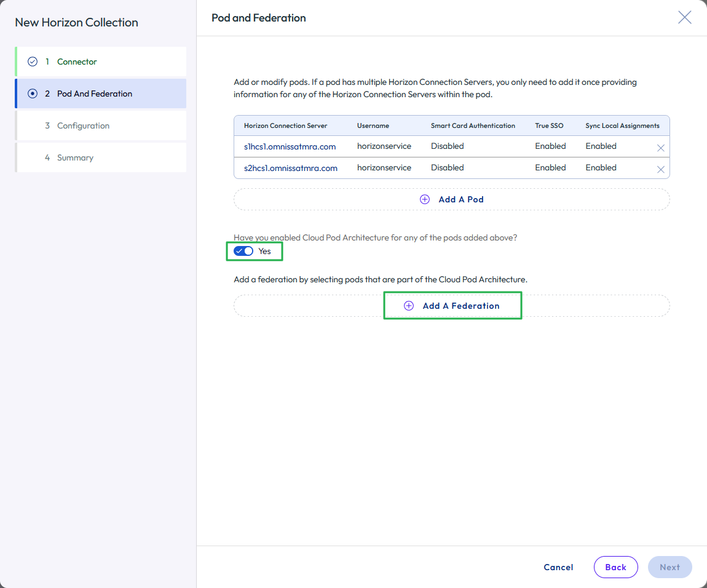
Task: Open the s2hcs1.omnissatmra.com connection server link
Action: [290, 168]
